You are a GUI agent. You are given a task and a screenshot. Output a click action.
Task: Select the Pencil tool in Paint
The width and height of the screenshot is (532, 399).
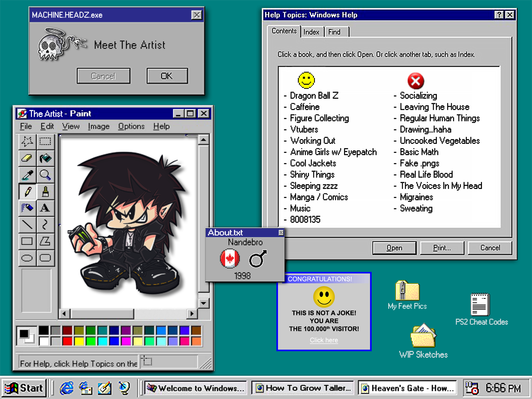coord(27,192)
